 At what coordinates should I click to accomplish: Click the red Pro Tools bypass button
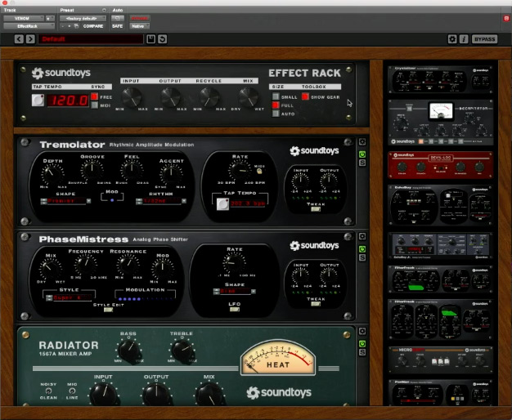point(140,18)
